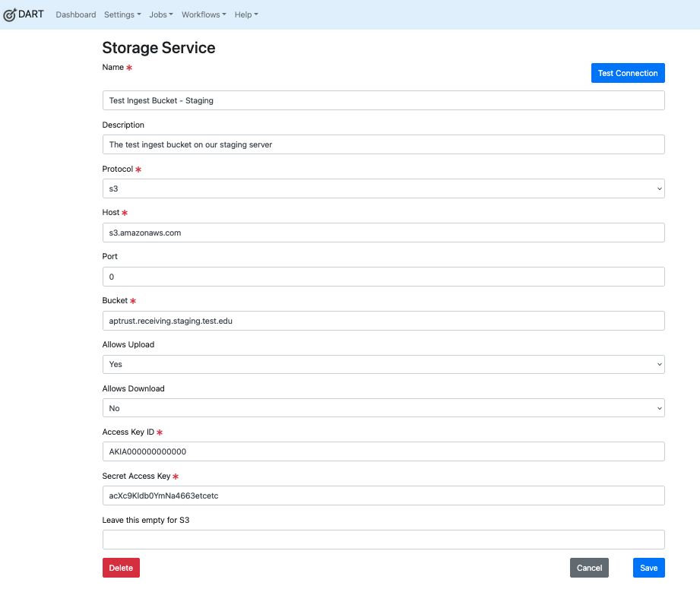This screenshot has width=700, height=608.
Task: Delete this storage service
Action: click(x=121, y=568)
